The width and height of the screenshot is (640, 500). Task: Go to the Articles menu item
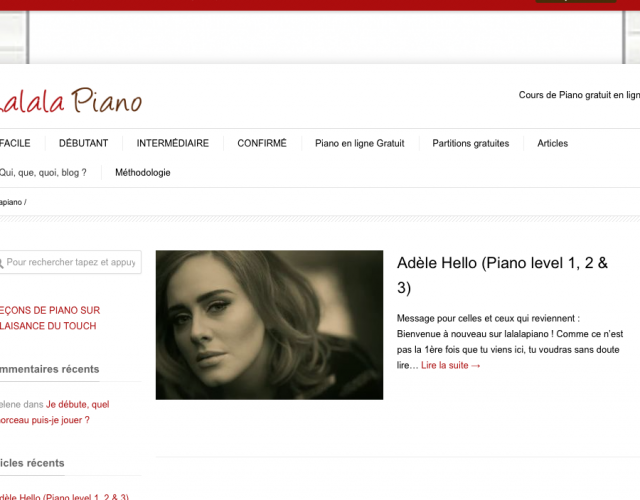(x=552, y=143)
